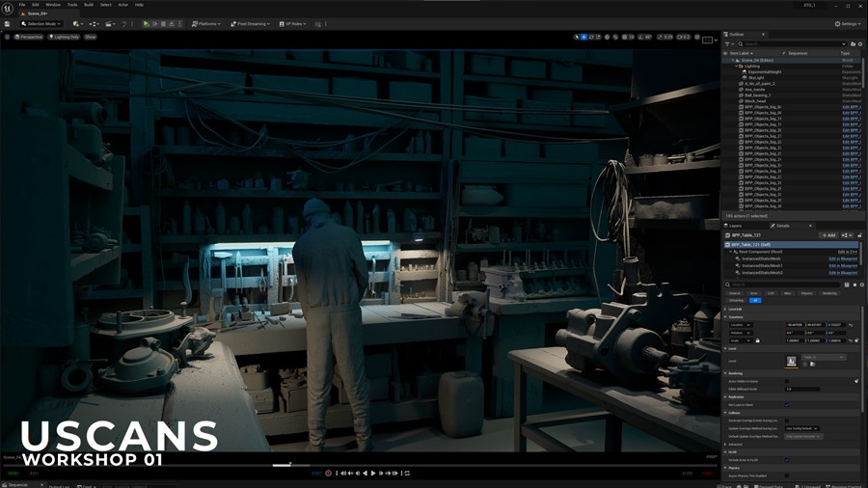Click browse-to-level folder icon under Level
The image size is (868, 488).
(812, 364)
